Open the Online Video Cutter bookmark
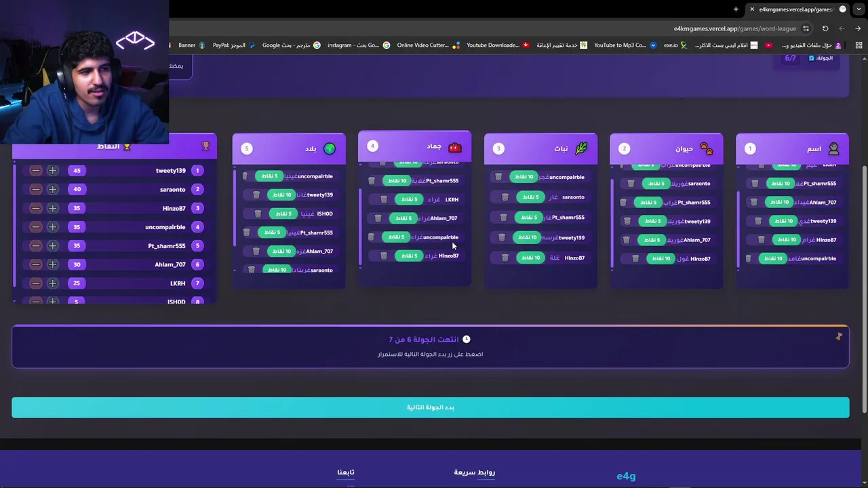Viewport: 868px width, 488px height. click(428, 45)
